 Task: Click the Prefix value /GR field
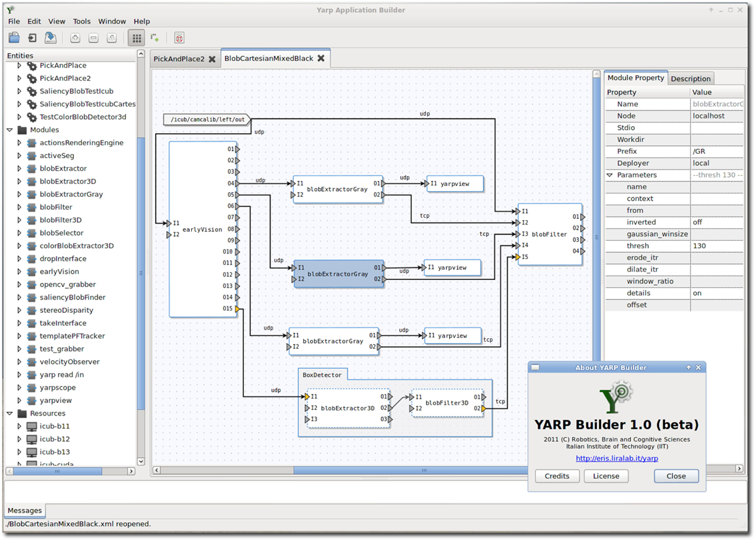717,151
